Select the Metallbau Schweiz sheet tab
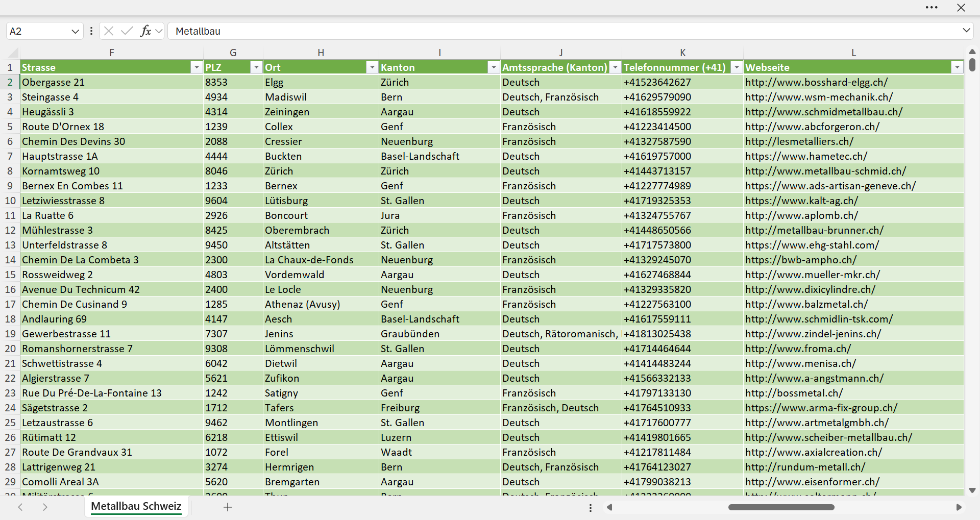 [136, 506]
